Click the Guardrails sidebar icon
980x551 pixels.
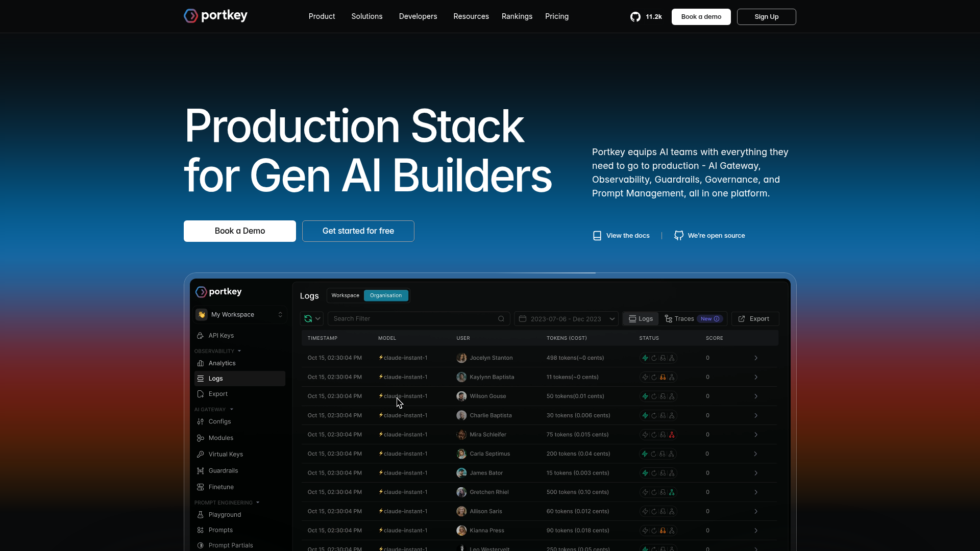(201, 471)
